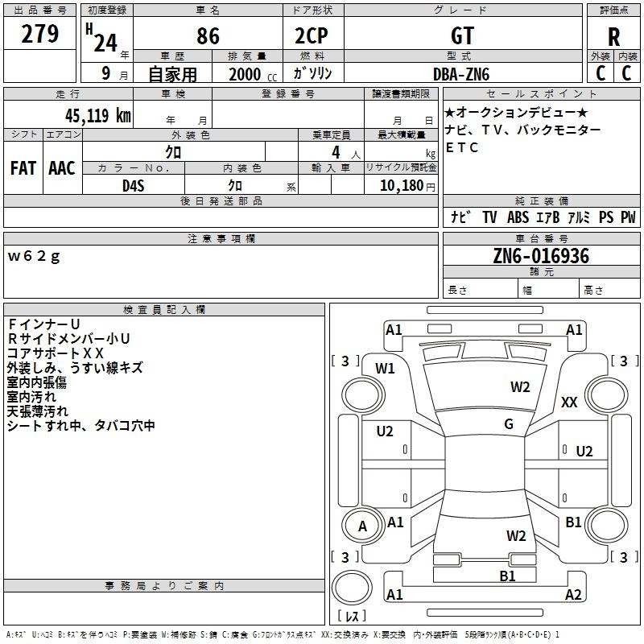
Task: Select the mileage 45,119 km
Action: pyautogui.click(x=97, y=115)
